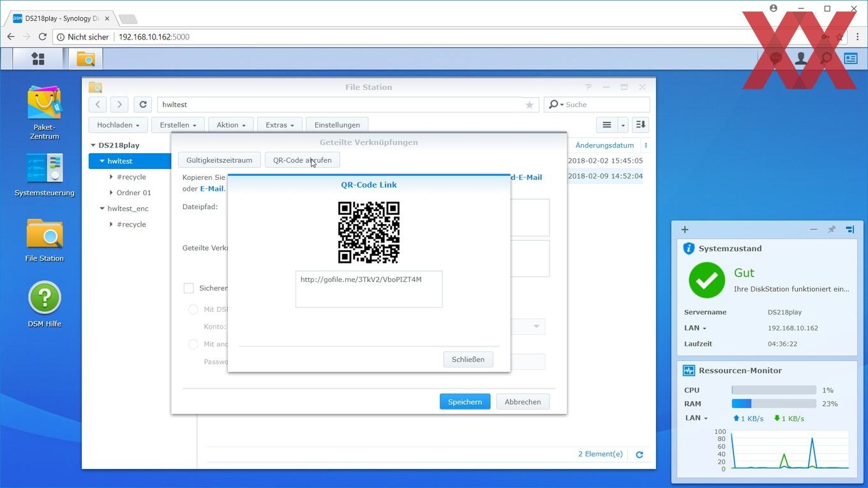The width and height of the screenshot is (868, 488).
Task: Go back in the browser
Action: tap(11, 37)
